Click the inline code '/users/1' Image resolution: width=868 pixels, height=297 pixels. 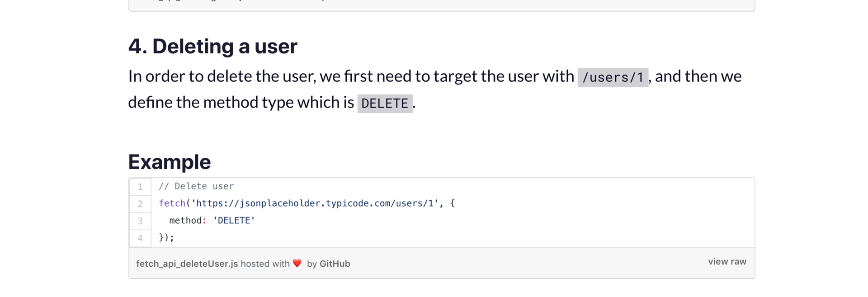click(x=613, y=77)
